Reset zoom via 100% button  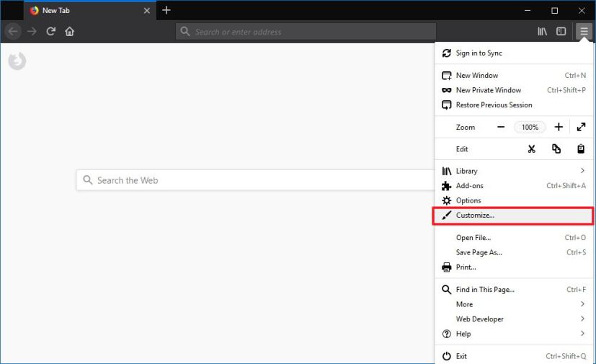530,127
